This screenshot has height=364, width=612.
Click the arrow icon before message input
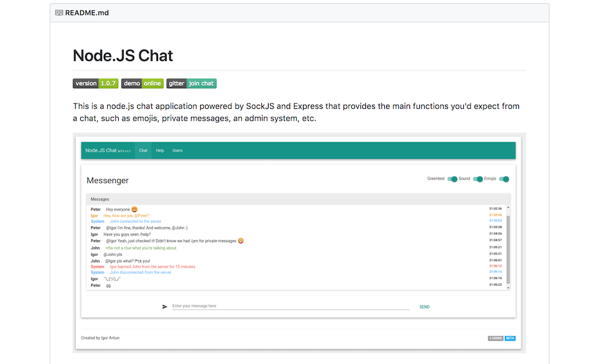point(165,307)
